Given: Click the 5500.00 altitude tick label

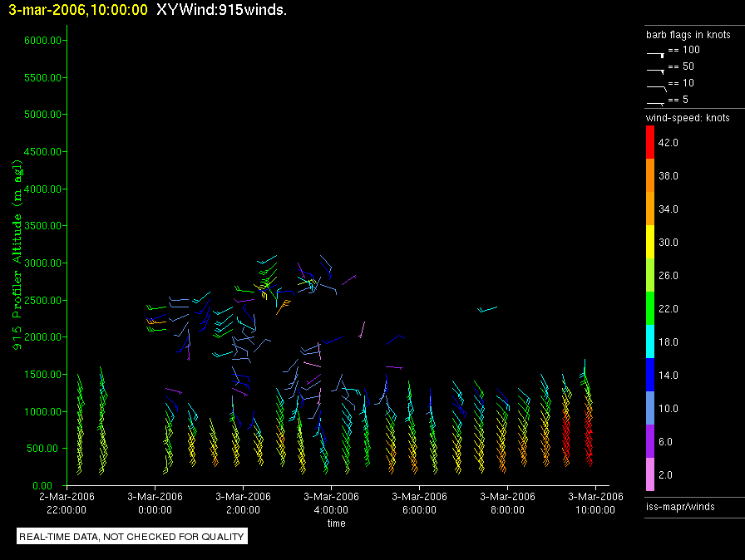Looking at the screenshot, I should coord(42,77).
